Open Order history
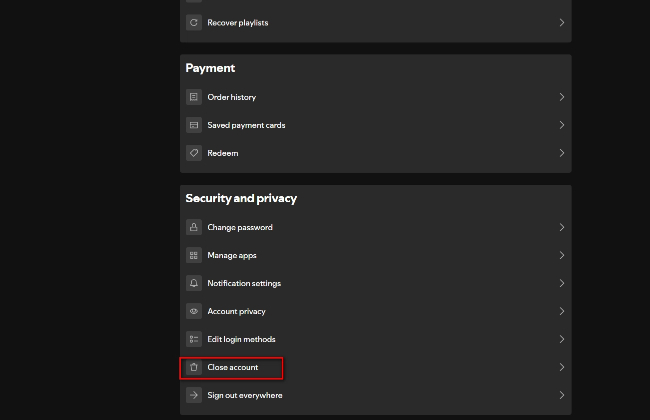This screenshot has height=420, width=650. click(376, 97)
